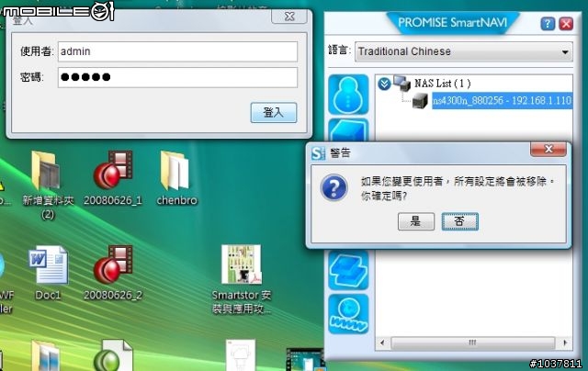This screenshot has width=588, height=371.
Task: Open SmartNAVI help question mark icon
Action: [x=548, y=24]
